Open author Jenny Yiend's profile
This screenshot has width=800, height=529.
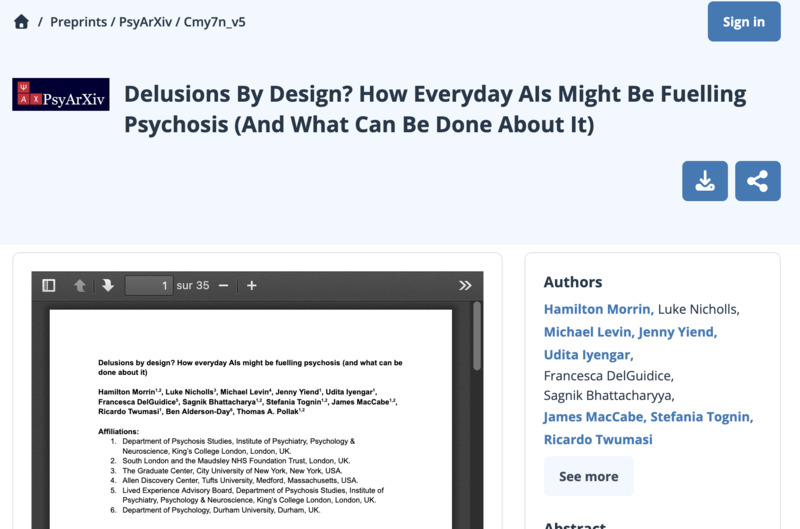(x=678, y=332)
